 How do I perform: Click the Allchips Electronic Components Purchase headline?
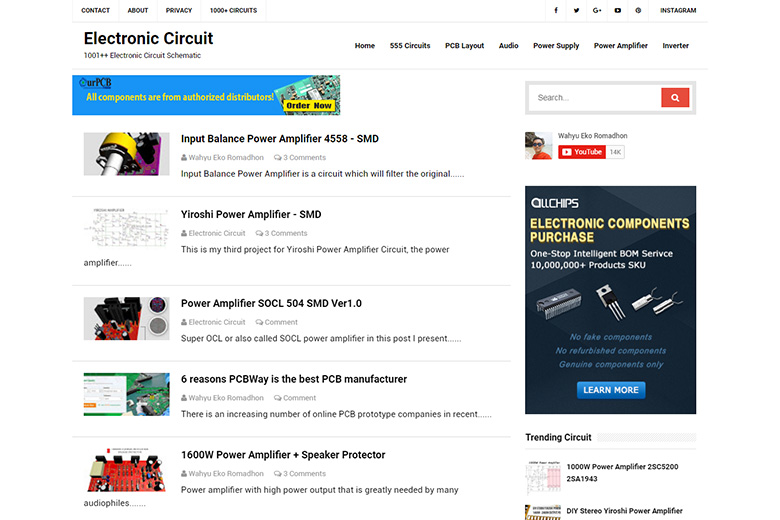tap(609, 230)
